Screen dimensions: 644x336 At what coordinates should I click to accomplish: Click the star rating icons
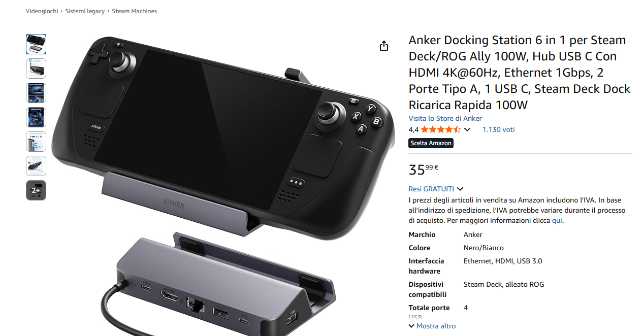pyautogui.click(x=440, y=129)
